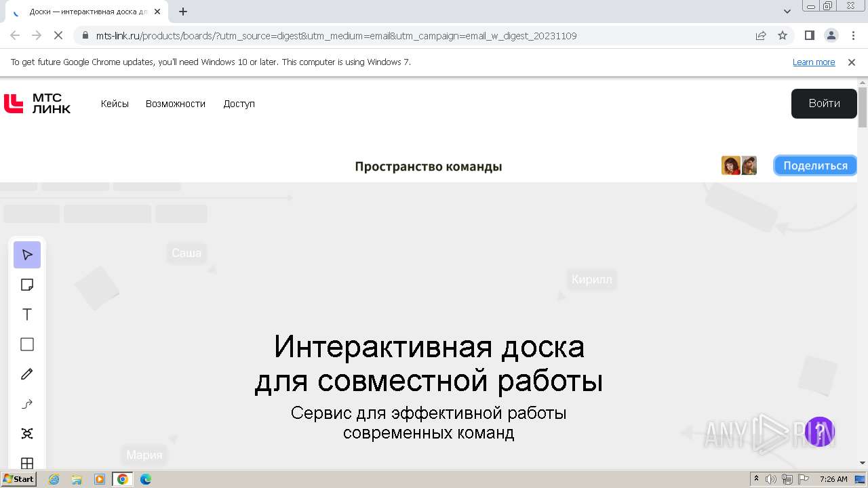Open the browser side panel
Viewport: 868px width, 488px height.
[809, 35]
